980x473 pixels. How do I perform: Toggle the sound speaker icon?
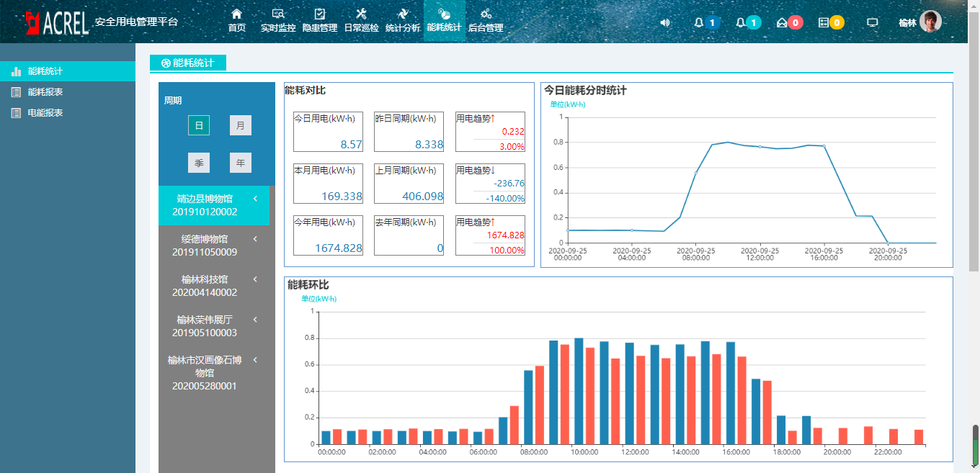click(x=664, y=22)
